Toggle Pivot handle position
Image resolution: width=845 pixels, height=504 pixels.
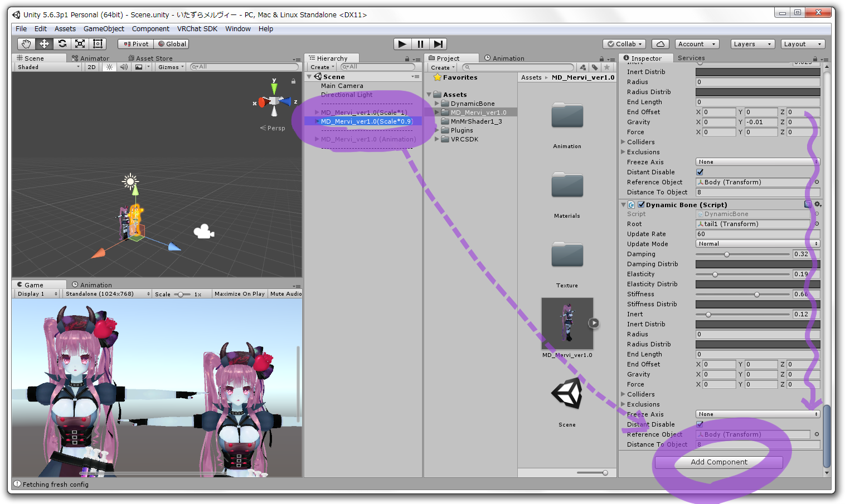pyautogui.click(x=136, y=44)
